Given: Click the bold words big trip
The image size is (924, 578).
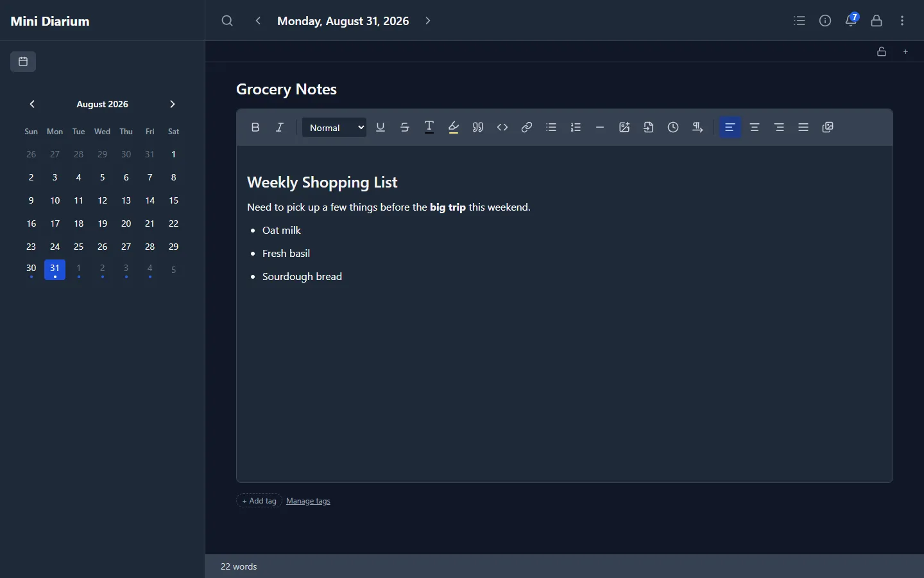Looking at the screenshot, I should pyautogui.click(x=448, y=207).
